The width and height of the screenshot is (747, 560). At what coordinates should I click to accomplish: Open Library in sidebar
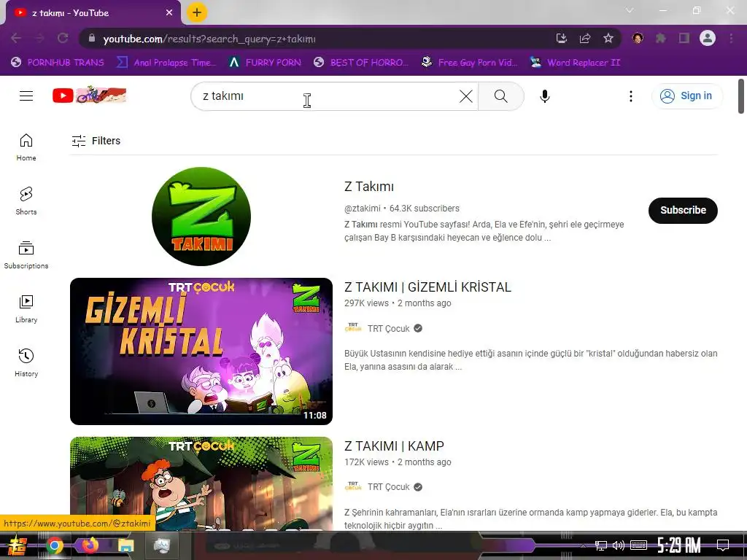pyautogui.click(x=26, y=308)
